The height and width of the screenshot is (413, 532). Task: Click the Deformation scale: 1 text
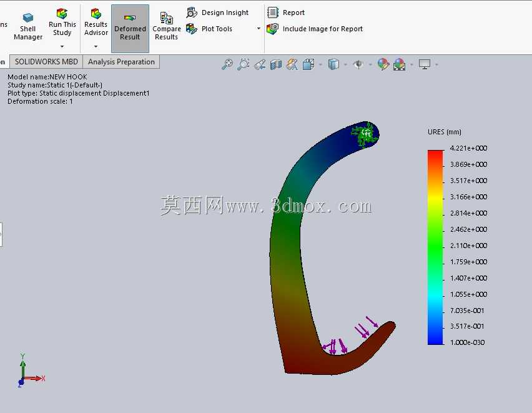click(40, 101)
